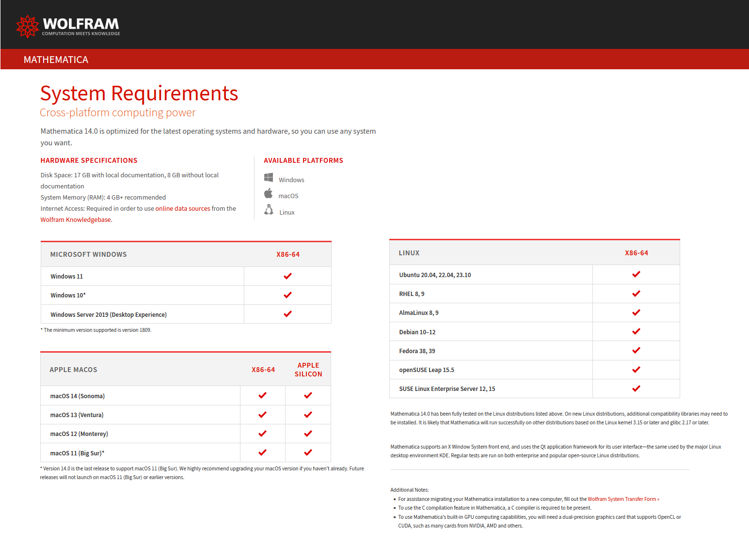Select the macOS platform label
The height and width of the screenshot is (560, 749).
pyautogui.click(x=288, y=196)
